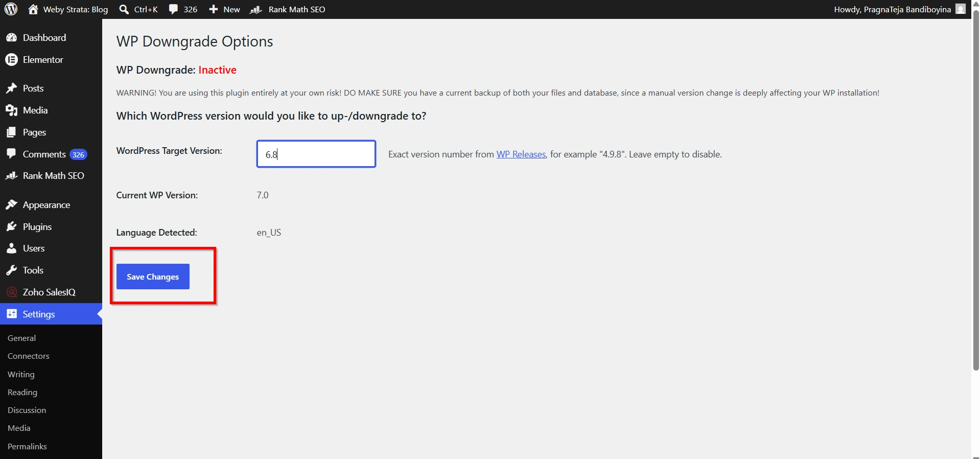Click the Rank Math SEO icon in admin bar
The width and height of the screenshot is (980, 459).
256,10
